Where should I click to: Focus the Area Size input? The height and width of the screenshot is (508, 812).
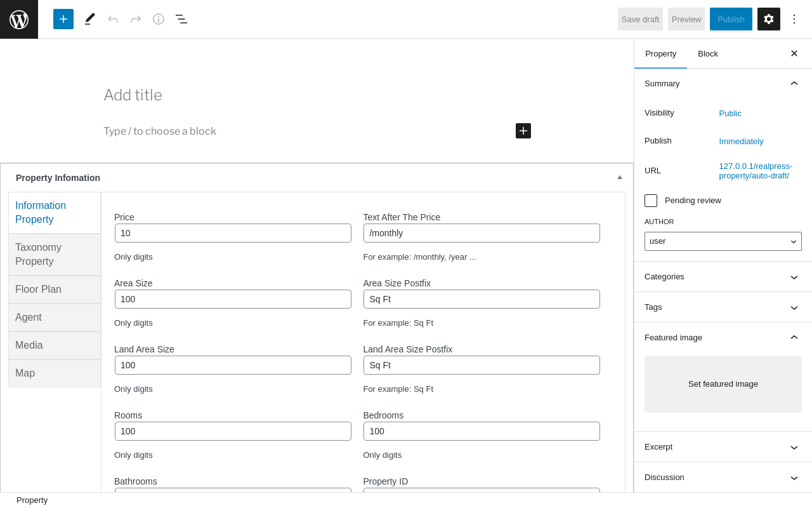tap(233, 299)
